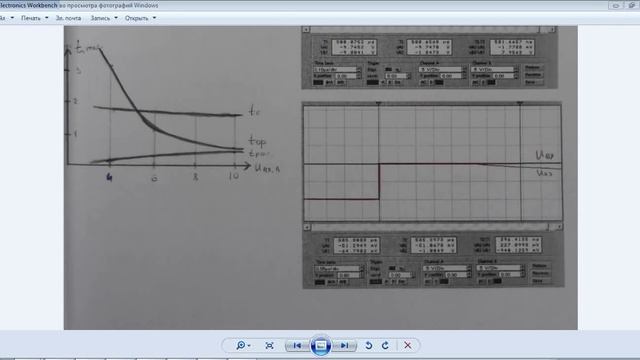This screenshot has height=360, width=640.
Task: Click the Эл. почта menu item
Action: tap(68, 18)
